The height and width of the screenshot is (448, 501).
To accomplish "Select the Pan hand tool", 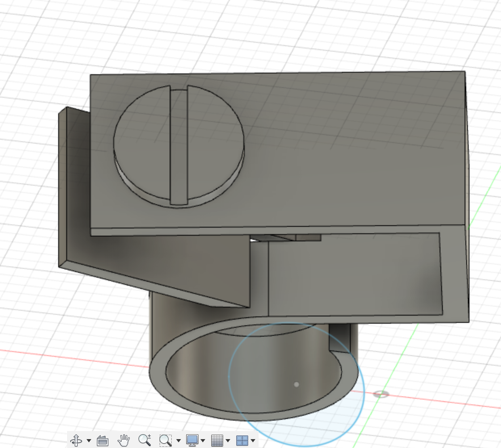I will [124, 440].
